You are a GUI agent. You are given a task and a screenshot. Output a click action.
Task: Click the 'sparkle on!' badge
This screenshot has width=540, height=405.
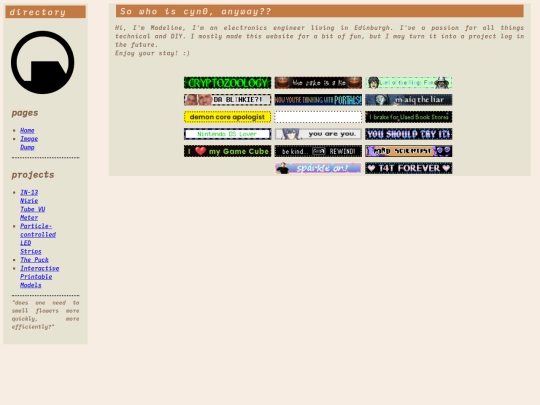coord(318,168)
